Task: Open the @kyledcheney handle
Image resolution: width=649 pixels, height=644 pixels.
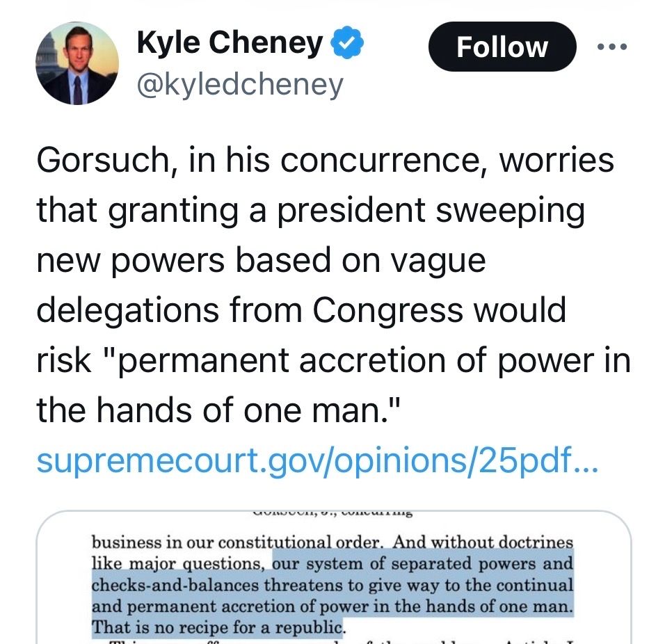Action: 240,85
